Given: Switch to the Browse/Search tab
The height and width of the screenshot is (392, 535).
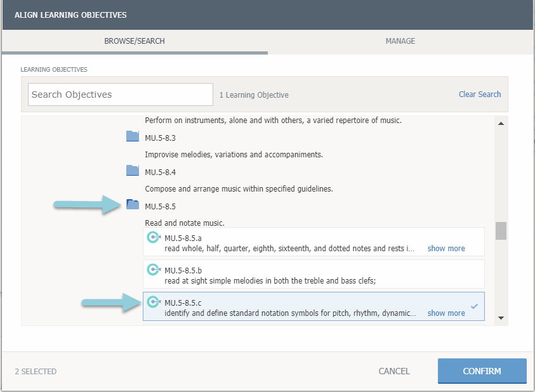Looking at the screenshot, I should (x=135, y=41).
